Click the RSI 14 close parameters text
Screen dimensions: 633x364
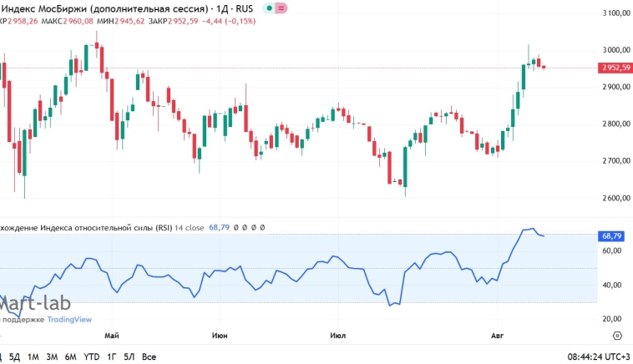190,228
